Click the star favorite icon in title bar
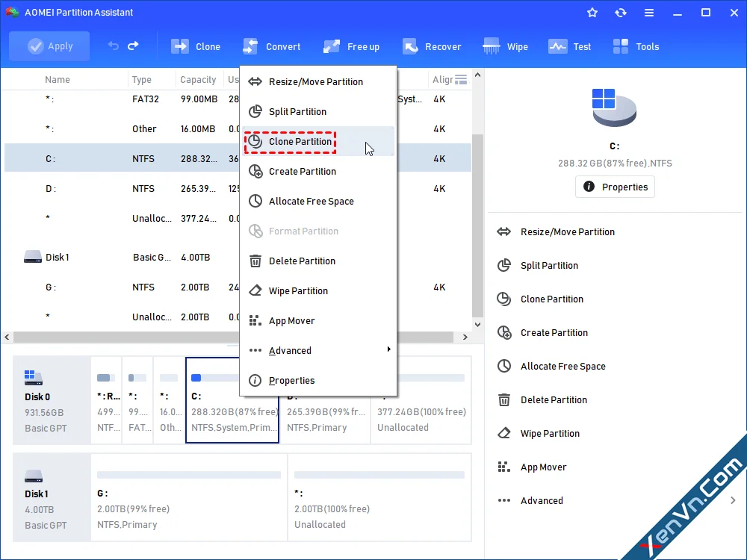The width and height of the screenshot is (747, 560). pyautogui.click(x=592, y=13)
